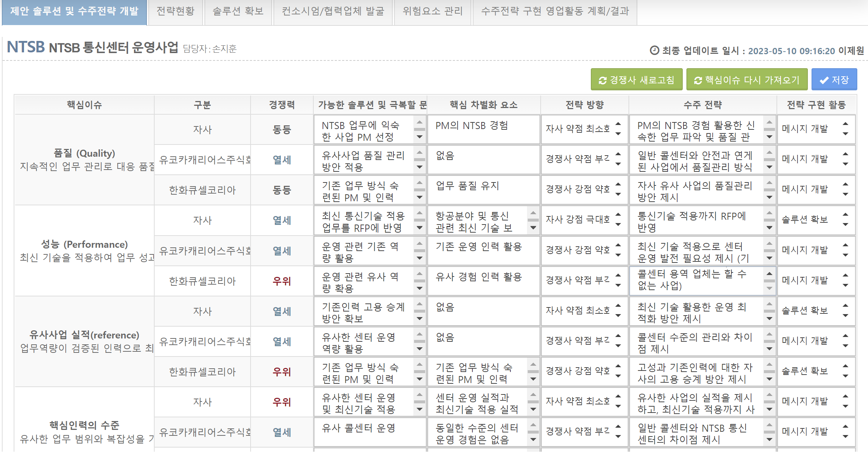Open 전략 방향 dropdown in '콜센터 수준의 관리와 차이' row
The image size is (868, 452).
[585, 341]
